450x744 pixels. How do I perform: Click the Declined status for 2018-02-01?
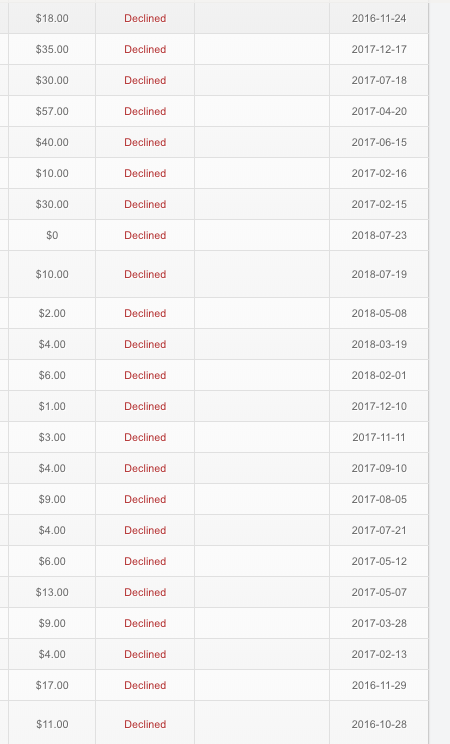tap(145, 375)
